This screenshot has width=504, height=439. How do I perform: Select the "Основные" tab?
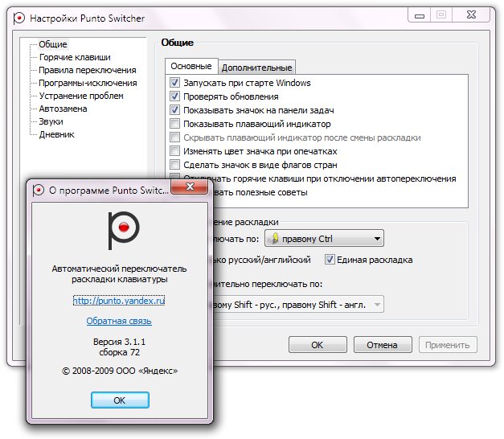pos(191,67)
